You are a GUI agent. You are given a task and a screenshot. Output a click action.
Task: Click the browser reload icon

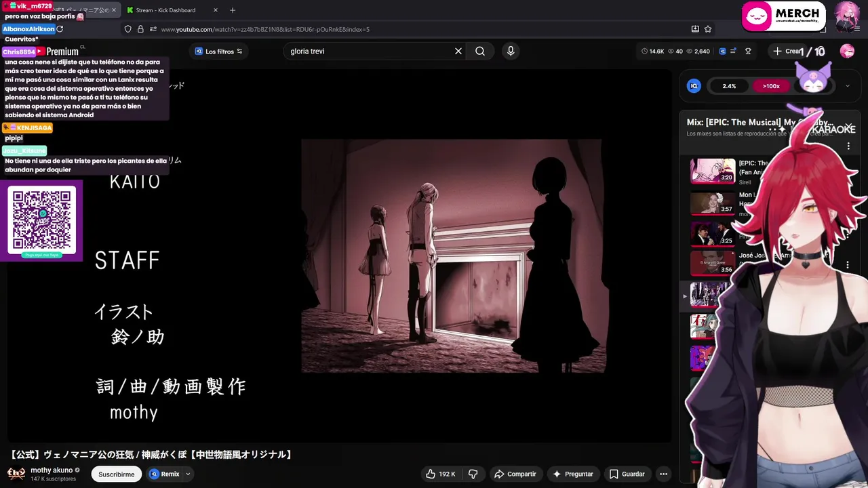click(60, 29)
